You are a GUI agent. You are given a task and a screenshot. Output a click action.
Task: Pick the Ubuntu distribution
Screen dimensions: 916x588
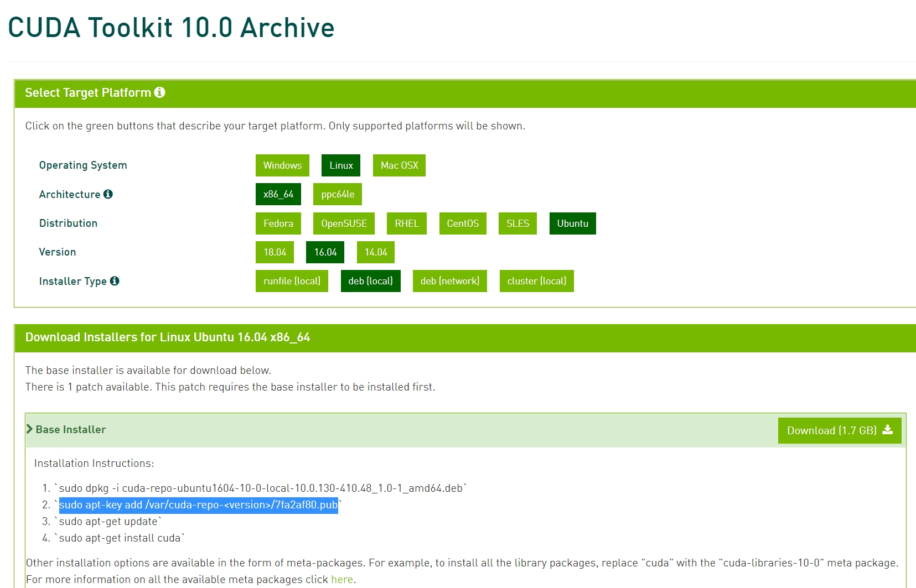tap(573, 223)
